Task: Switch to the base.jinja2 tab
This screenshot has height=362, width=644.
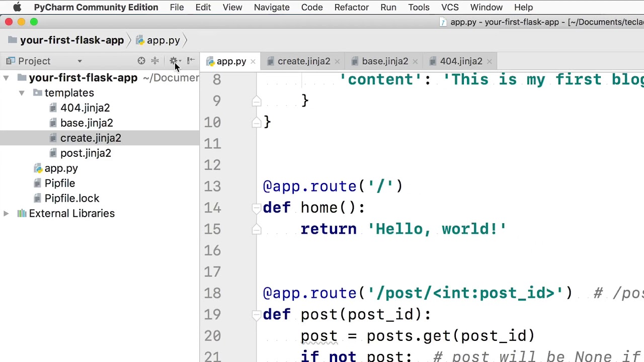Action: pyautogui.click(x=385, y=61)
